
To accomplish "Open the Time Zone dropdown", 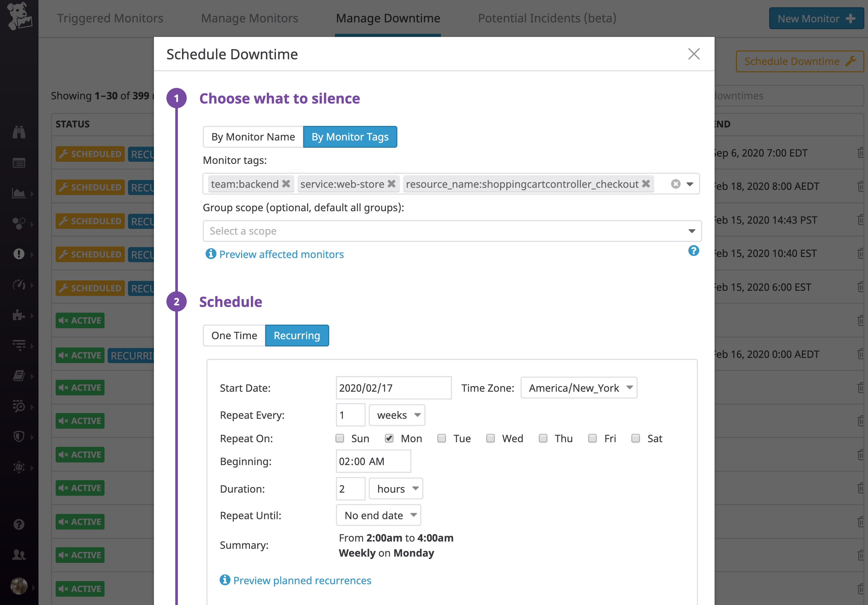I will (579, 388).
